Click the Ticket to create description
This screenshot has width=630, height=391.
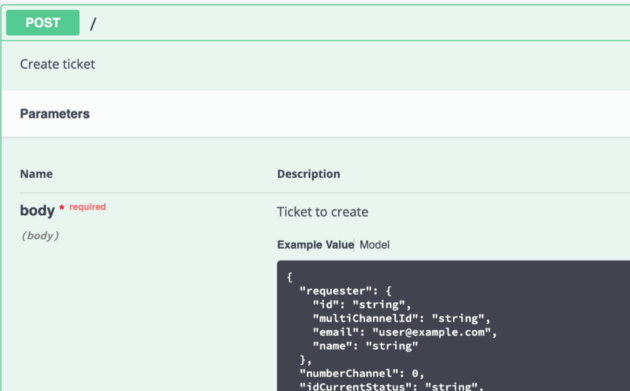pyautogui.click(x=323, y=212)
